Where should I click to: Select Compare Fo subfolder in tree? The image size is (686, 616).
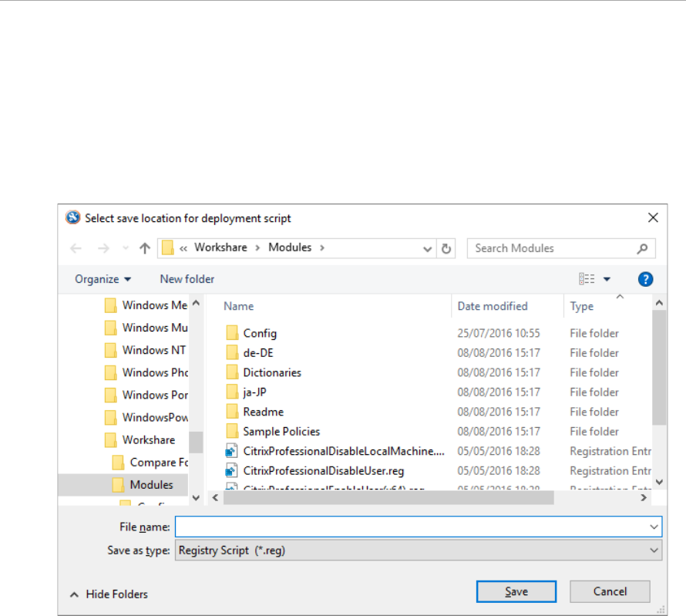(x=150, y=463)
